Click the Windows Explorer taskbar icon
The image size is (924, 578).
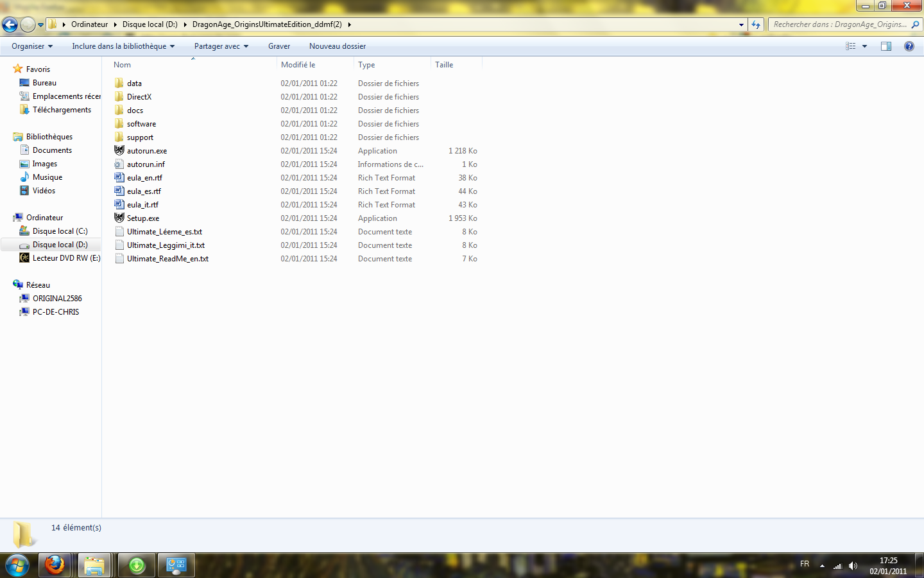(x=94, y=565)
